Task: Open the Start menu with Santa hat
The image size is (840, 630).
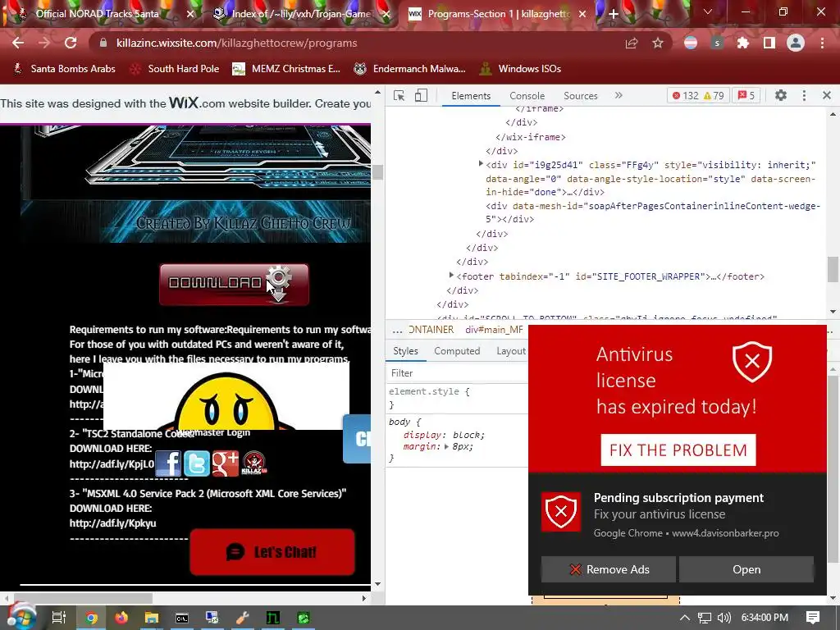Action: point(21,617)
